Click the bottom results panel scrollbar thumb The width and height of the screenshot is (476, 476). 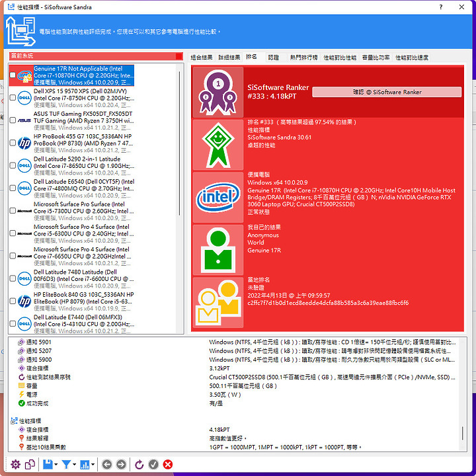click(462, 433)
